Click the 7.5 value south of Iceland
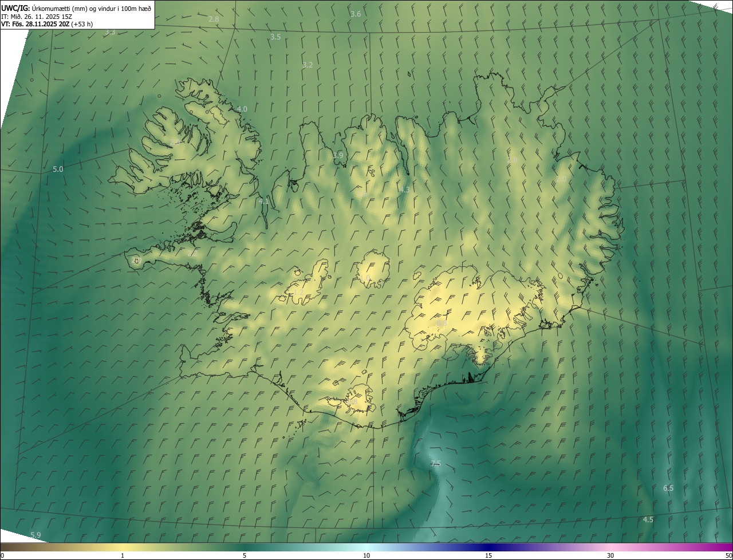Screen dimensions: 733x560 click(436, 463)
